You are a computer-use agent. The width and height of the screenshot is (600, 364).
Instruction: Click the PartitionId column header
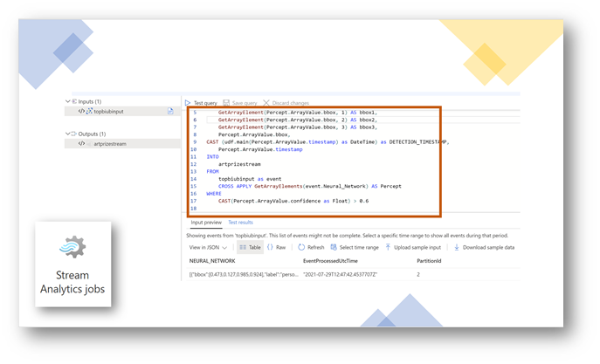coord(429,261)
